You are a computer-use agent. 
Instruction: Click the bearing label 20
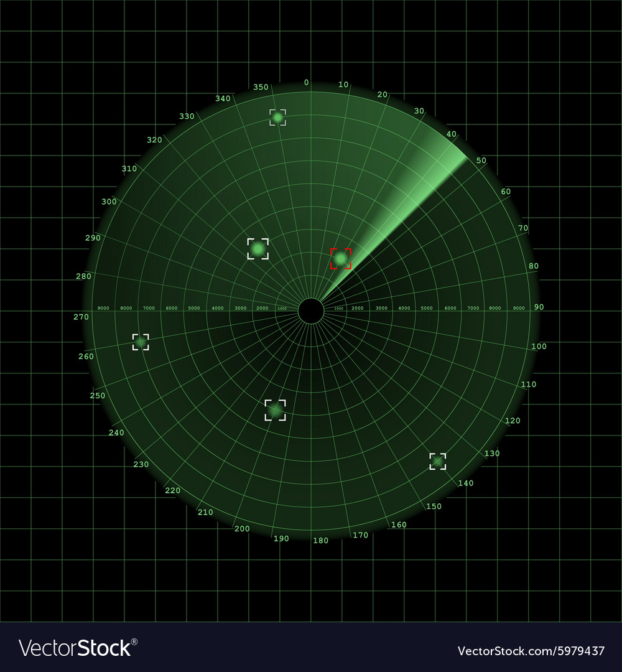[x=383, y=95]
